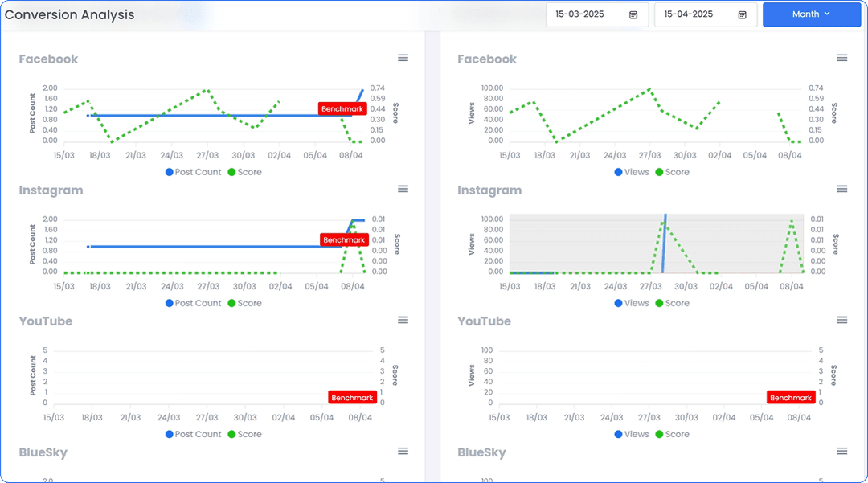Click Benchmark label on Facebook Post Count chart
868x483 pixels.
(342, 108)
